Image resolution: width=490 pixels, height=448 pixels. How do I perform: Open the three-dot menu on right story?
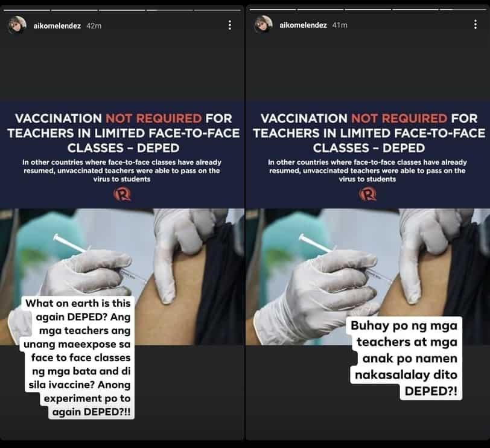[x=476, y=24]
